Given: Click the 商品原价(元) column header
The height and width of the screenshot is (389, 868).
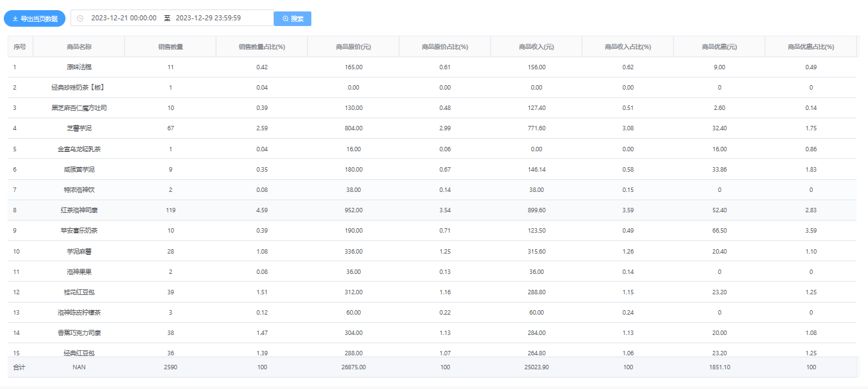Looking at the screenshot, I should 353,47.
